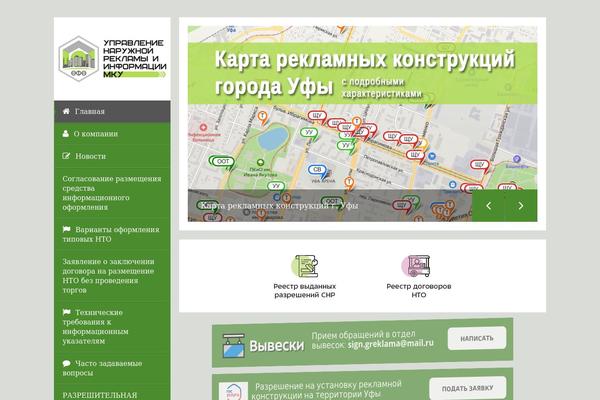Click the flag icon beside Варианты оформления
The height and width of the screenshot is (400, 600).
[x=67, y=229]
